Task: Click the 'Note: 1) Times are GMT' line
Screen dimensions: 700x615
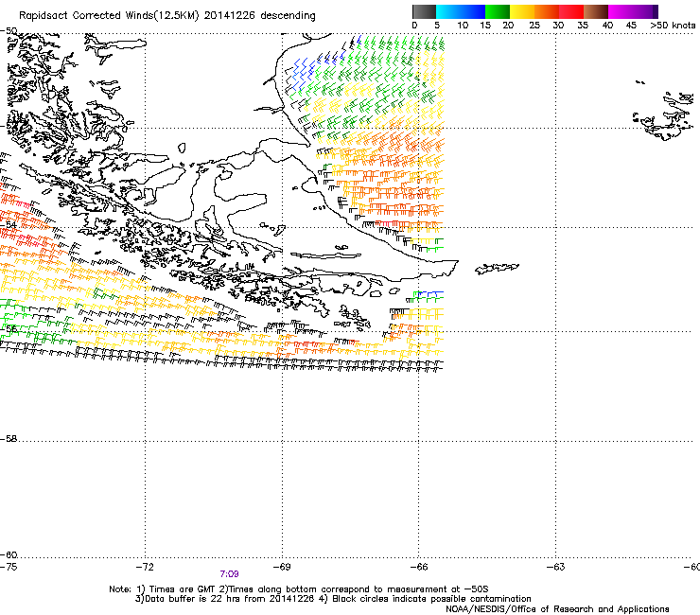Action: click(x=299, y=589)
